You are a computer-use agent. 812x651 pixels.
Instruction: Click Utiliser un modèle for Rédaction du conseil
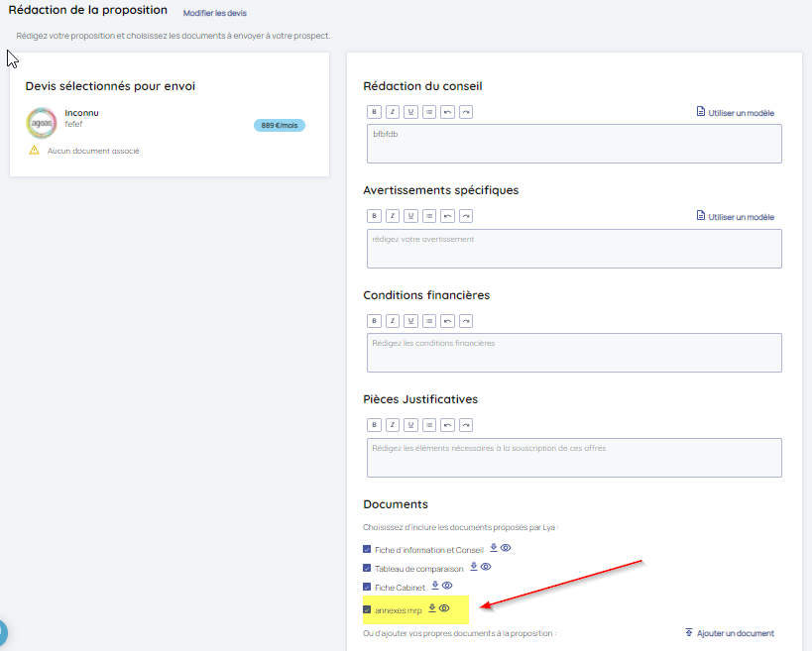pyautogui.click(x=735, y=113)
